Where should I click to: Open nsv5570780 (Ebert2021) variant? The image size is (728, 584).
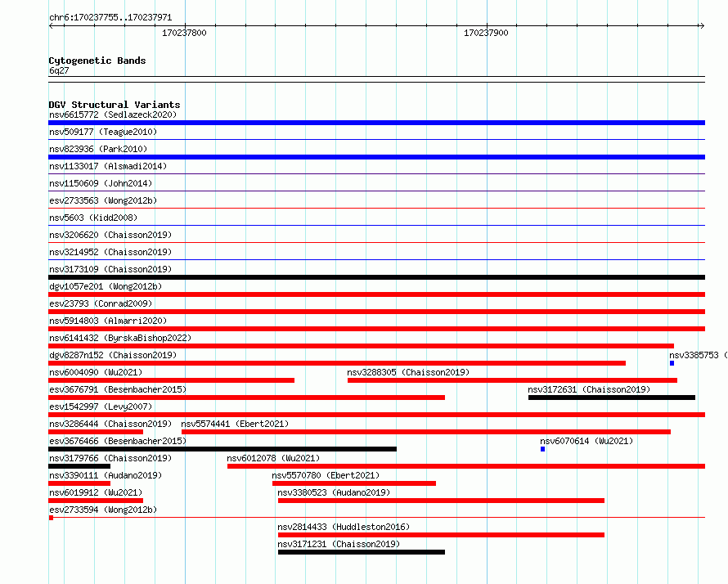[x=326, y=475]
